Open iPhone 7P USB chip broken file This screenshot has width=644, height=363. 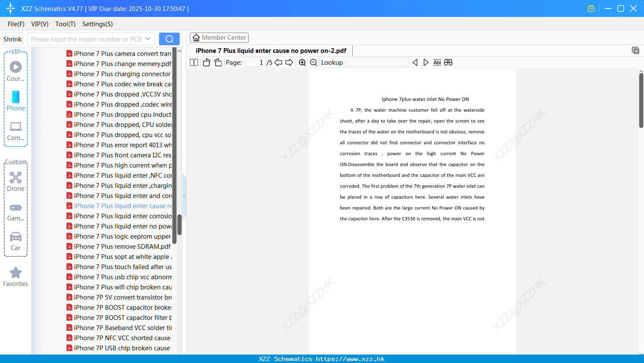point(119,348)
